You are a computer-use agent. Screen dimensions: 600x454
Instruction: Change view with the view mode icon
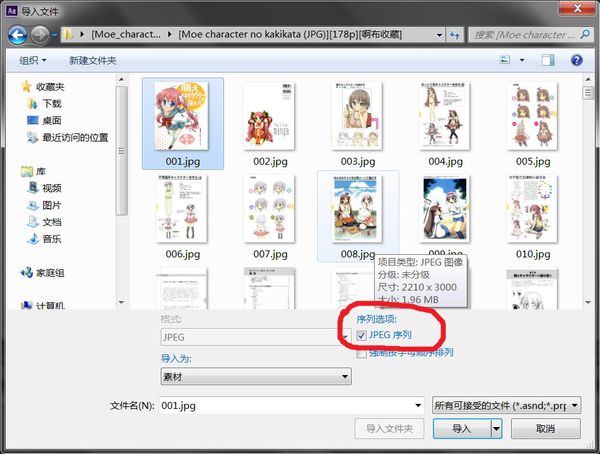[505, 60]
